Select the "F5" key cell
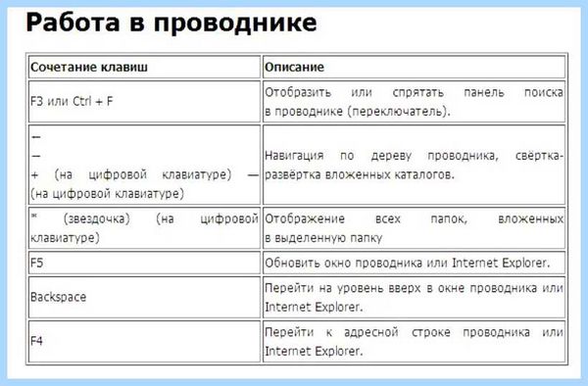 (144, 263)
